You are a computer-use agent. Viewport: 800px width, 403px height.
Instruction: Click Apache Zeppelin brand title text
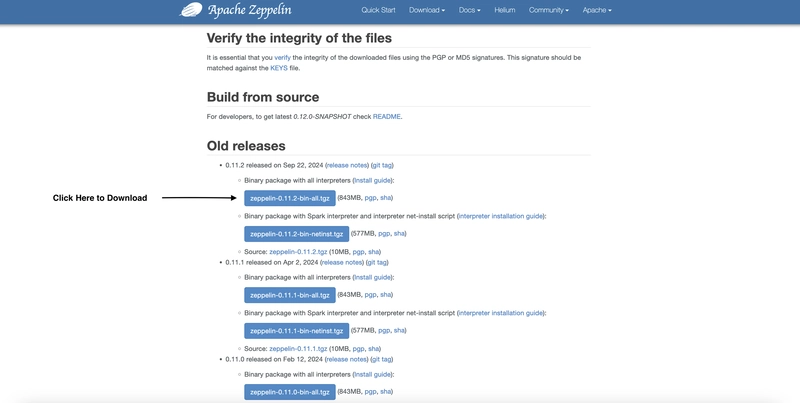coord(249,10)
